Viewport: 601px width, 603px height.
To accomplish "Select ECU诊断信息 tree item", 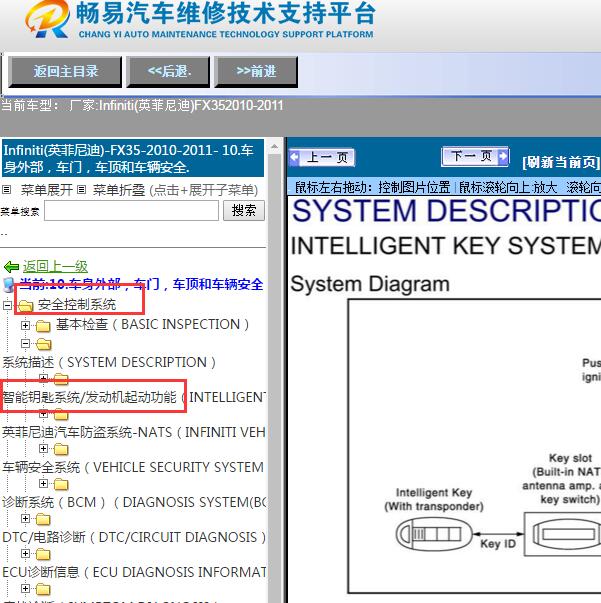I will [134, 572].
